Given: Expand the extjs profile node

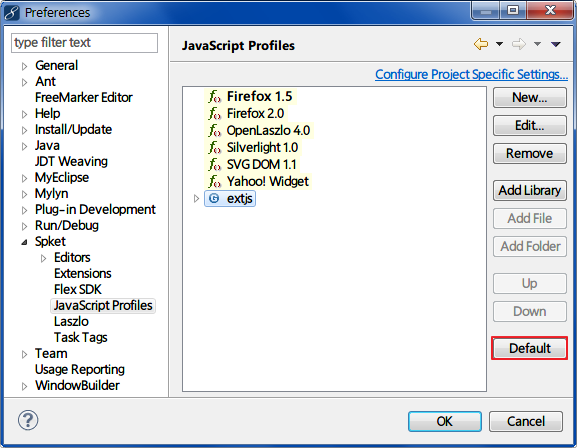Looking at the screenshot, I should 196,198.
